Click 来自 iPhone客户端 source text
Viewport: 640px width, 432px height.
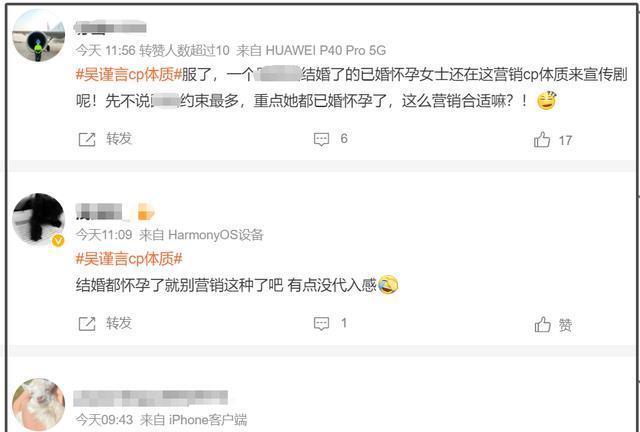tap(193, 420)
